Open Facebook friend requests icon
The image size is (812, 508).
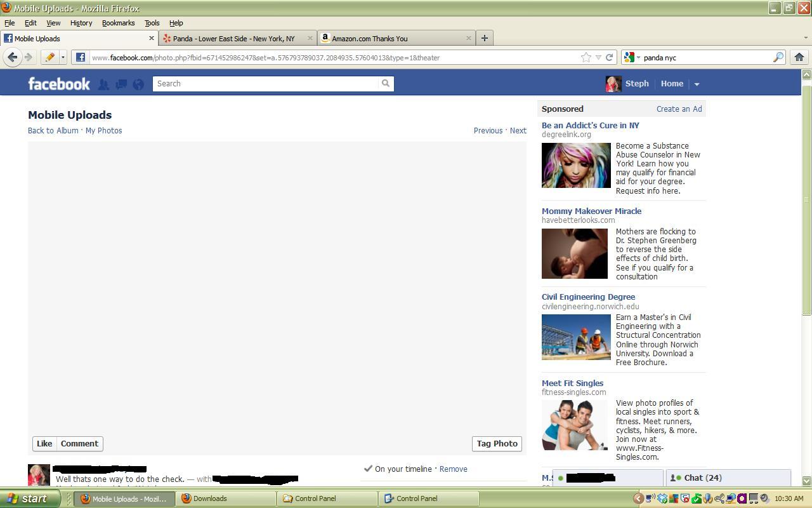[103, 84]
